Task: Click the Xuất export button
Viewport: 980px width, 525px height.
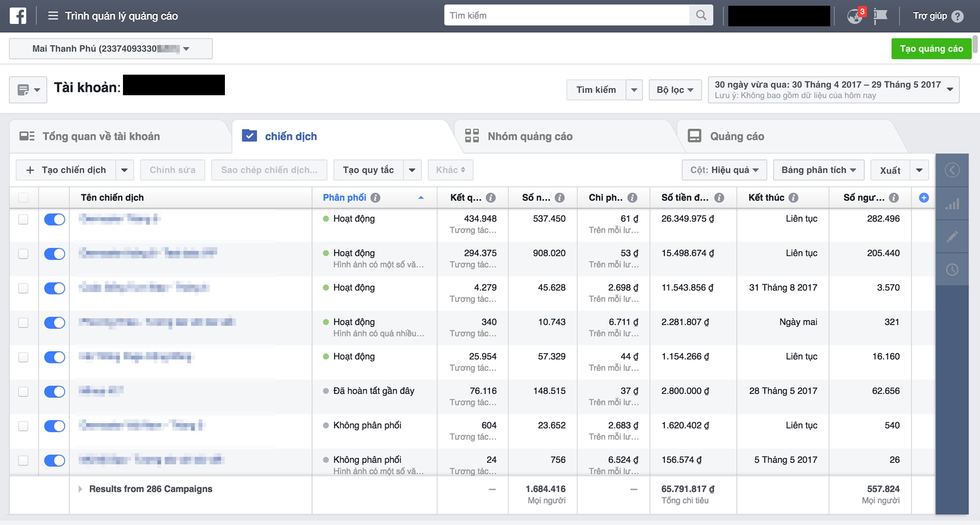Action: click(890, 170)
